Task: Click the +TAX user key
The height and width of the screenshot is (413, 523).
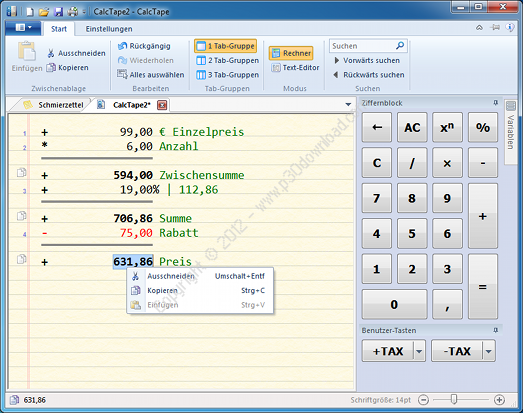Action: [388, 351]
